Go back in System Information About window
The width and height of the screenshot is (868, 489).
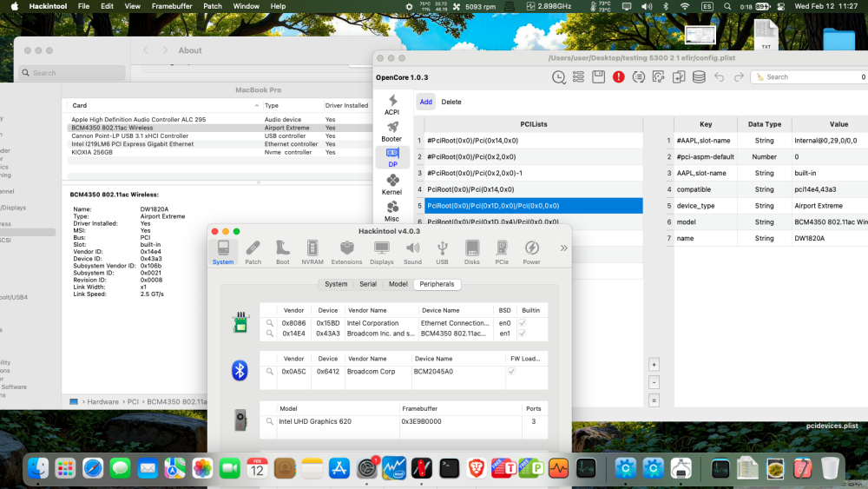point(146,50)
